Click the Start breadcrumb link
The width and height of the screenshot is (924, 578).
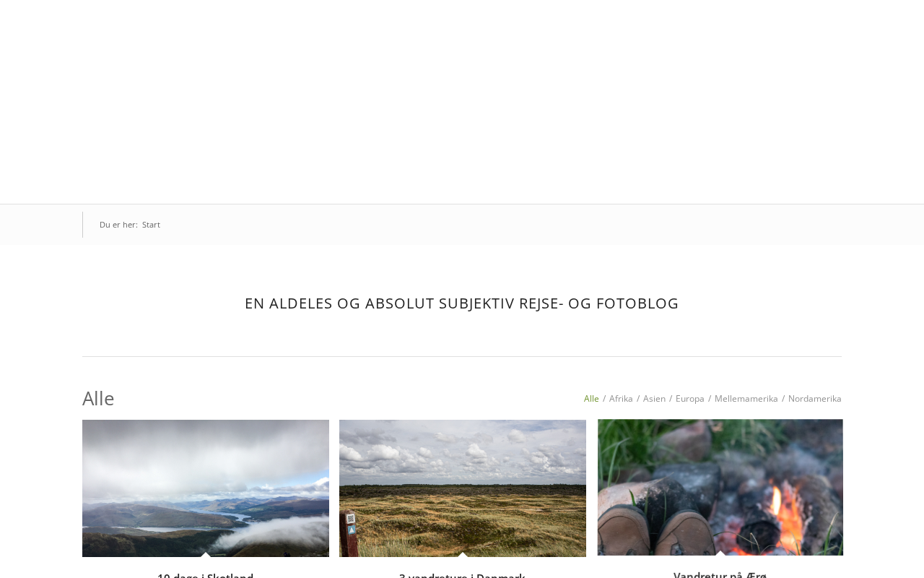[x=151, y=225]
